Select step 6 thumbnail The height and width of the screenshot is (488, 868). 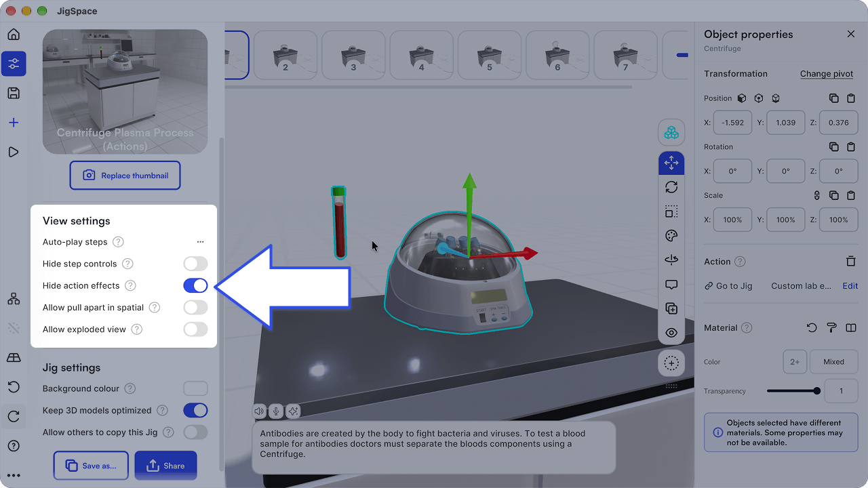pos(557,55)
